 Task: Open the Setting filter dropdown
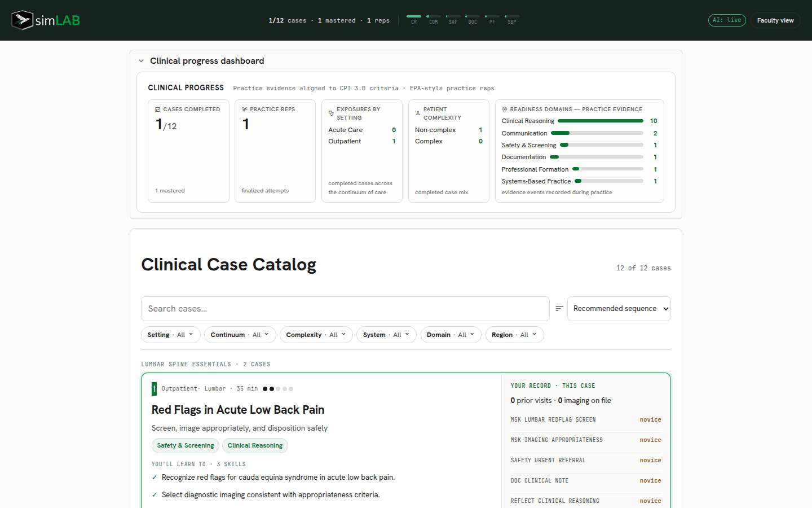171,335
